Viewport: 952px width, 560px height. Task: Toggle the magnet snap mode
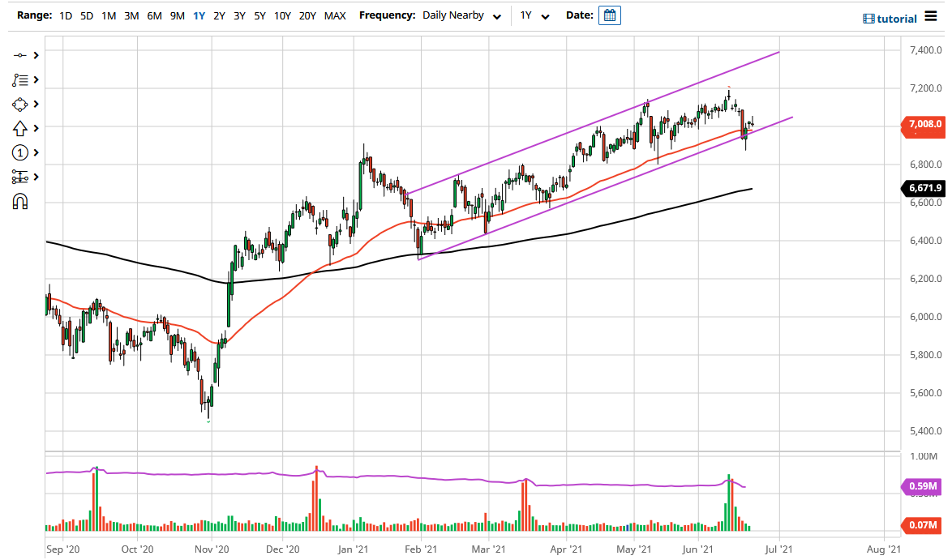[x=19, y=199]
